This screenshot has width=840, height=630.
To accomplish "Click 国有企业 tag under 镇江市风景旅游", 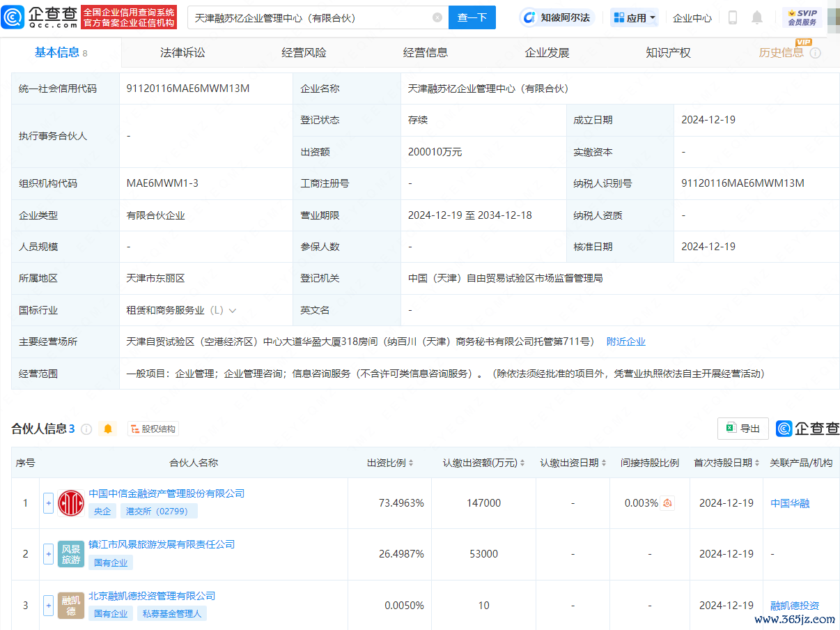I will pos(111,562).
